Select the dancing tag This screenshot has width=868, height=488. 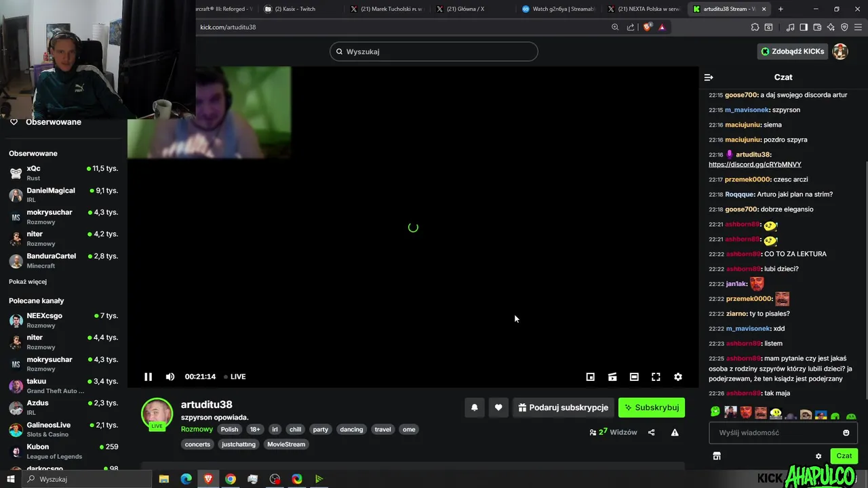click(x=351, y=429)
